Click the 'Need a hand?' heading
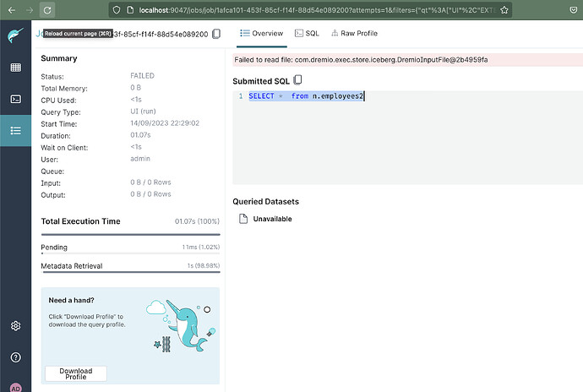Viewport: 583px width, 392px height. [71, 300]
